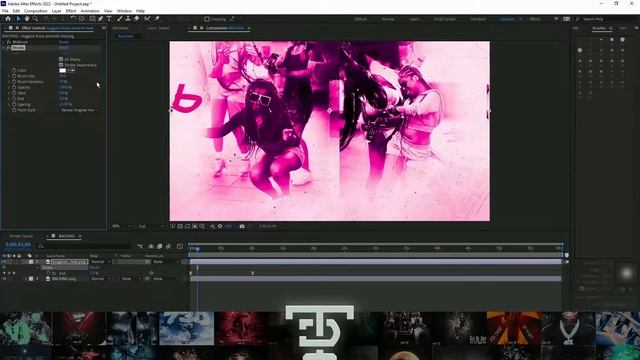
Task: Switch to the Standard workspace
Action: pyautogui.click(x=478, y=19)
